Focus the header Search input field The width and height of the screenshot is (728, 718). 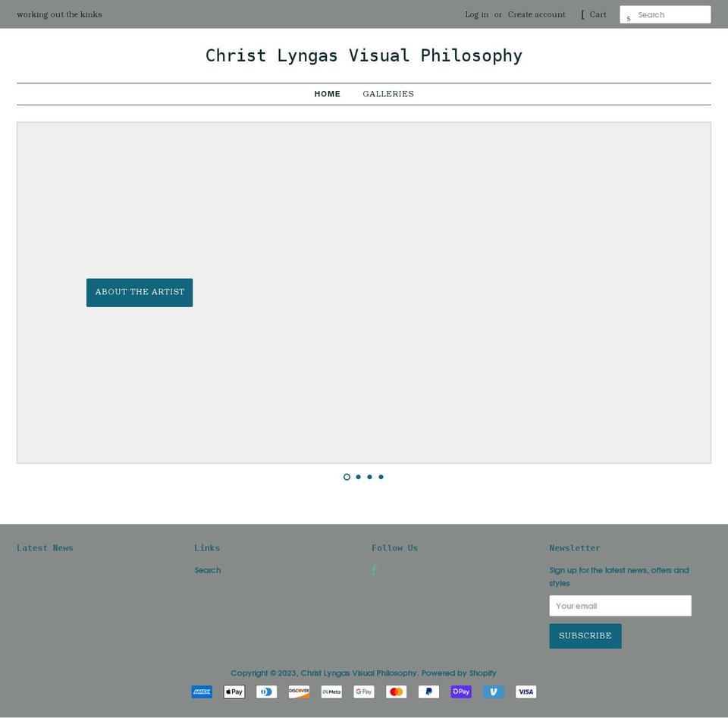coord(665,15)
